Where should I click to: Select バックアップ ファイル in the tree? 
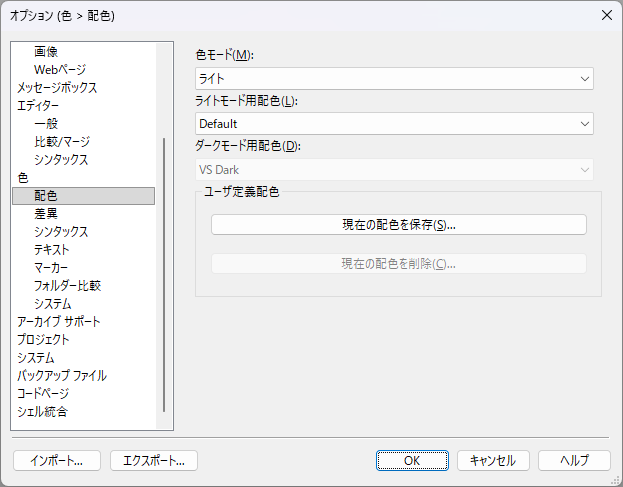(x=62, y=376)
